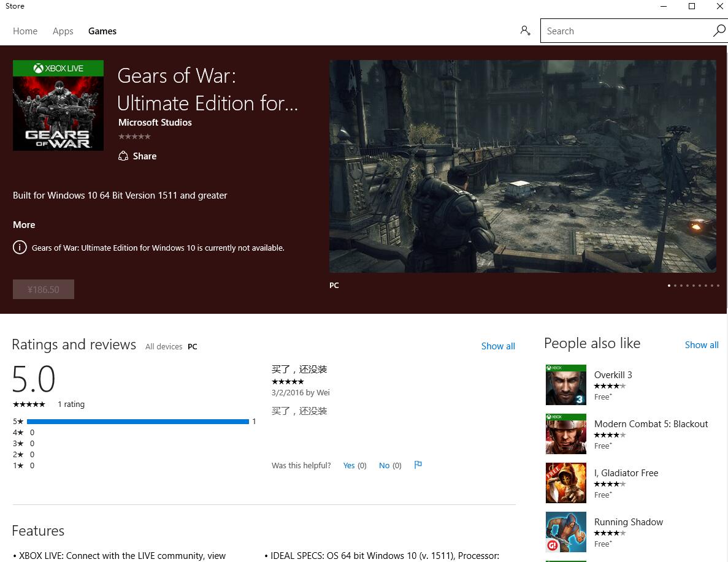Viewport: 728px width, 562px height.
Task: Open the I, Gladiator Free icon
Action: point(565,483)
